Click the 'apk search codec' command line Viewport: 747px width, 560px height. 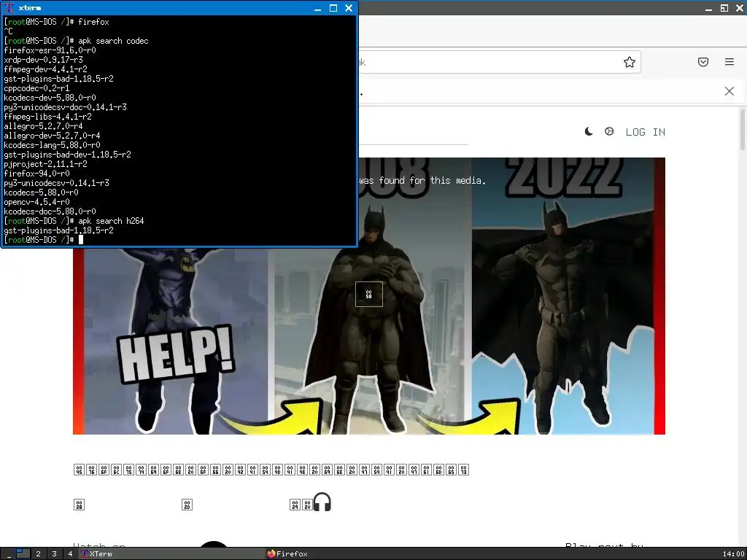(76, 41)
